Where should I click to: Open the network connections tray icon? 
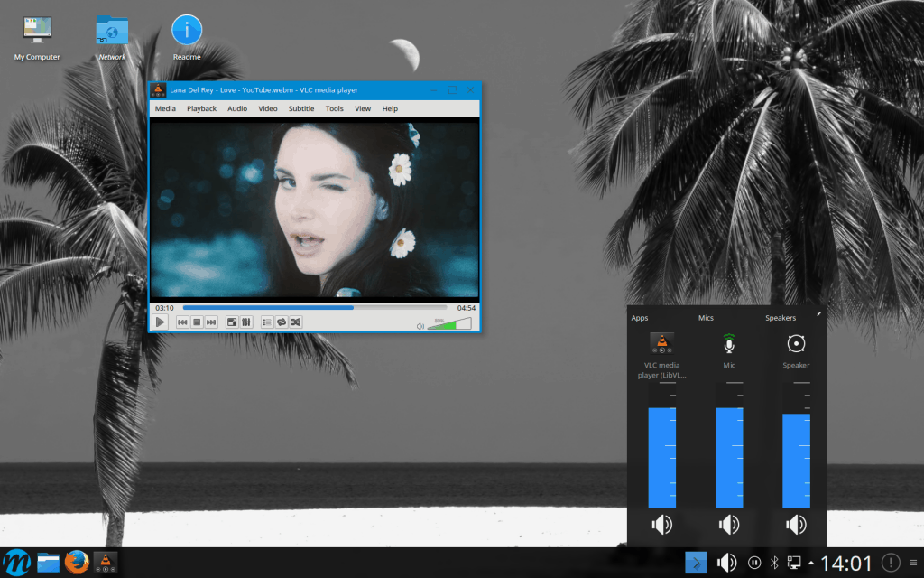(x=794, y=563)
